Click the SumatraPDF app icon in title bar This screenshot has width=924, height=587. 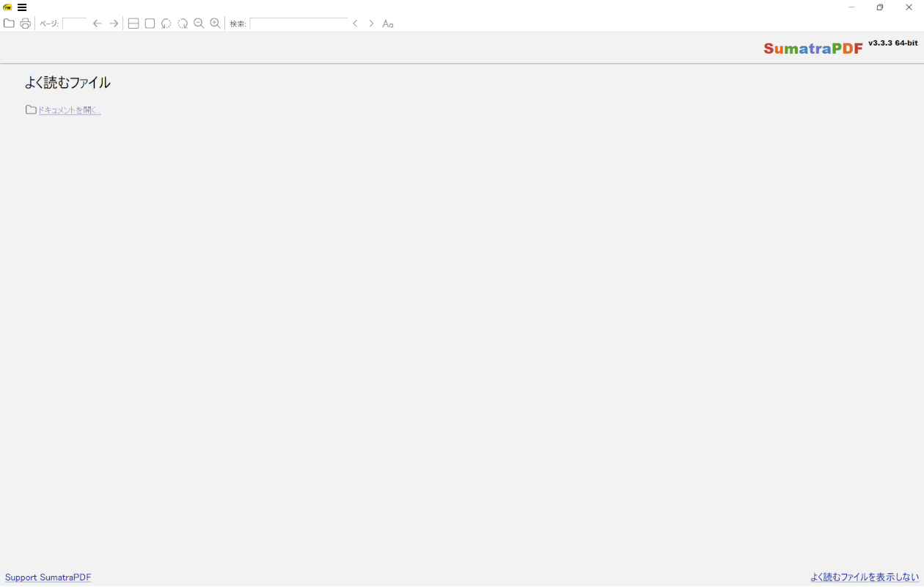(7, 7)
